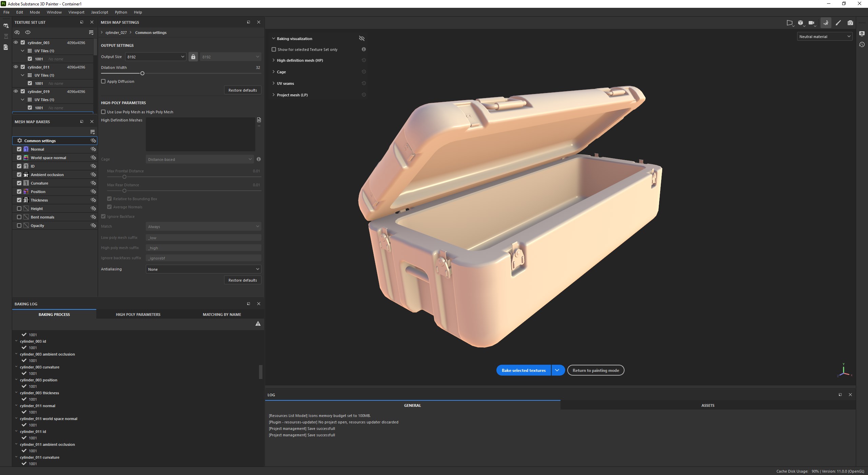
Task: Open rendering mode camera icon
Action: coord(850,23)
